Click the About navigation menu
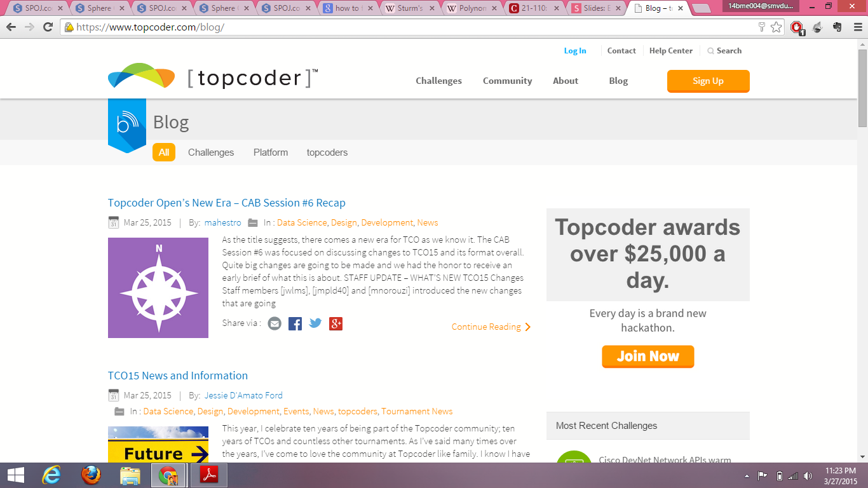Viewport: 868px width, 488px height. [566, 81]
